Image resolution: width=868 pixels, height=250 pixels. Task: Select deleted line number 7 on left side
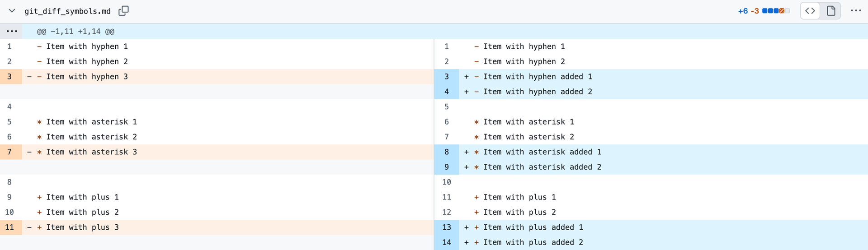pos(9,152)
